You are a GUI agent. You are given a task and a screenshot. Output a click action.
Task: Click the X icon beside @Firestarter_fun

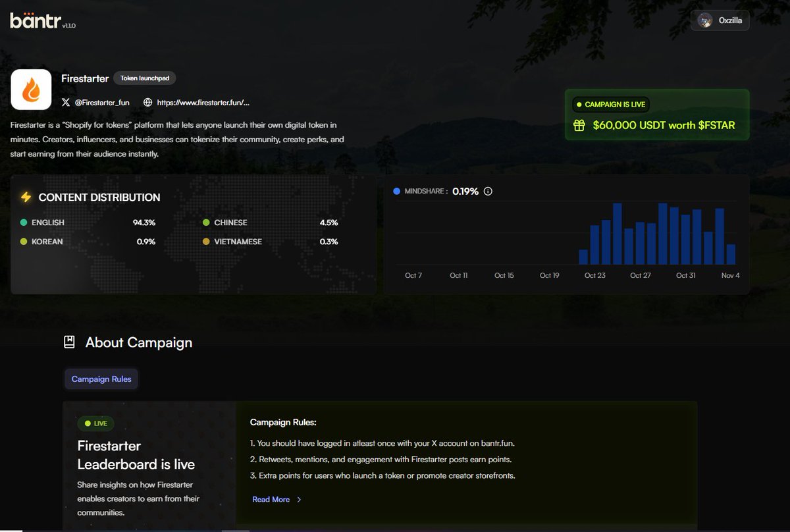coord(65,103)
